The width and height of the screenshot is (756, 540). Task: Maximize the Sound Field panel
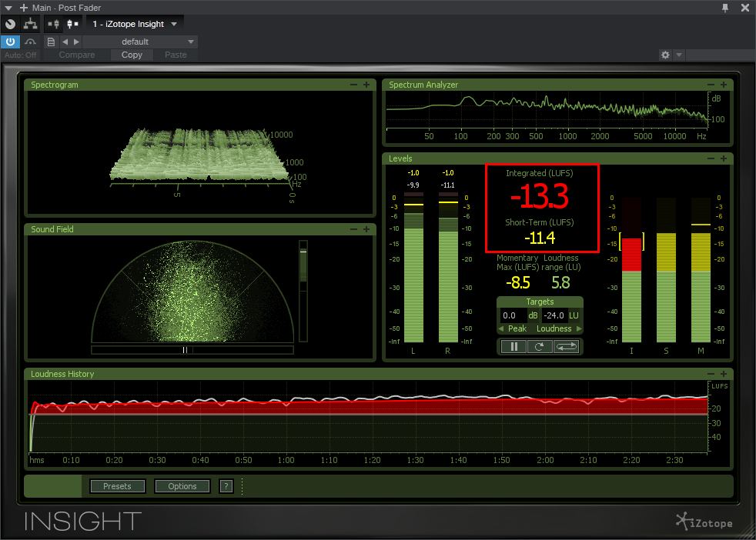tap(366, 229)
